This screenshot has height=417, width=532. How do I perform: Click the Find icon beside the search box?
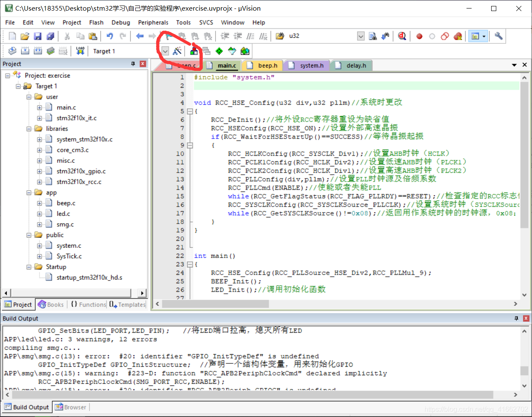coord(373,36)
